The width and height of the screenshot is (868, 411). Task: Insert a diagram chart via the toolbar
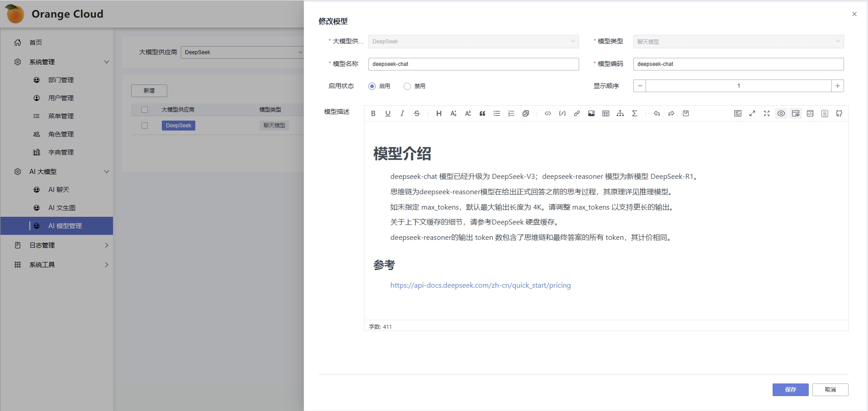(x=620, y=113)
